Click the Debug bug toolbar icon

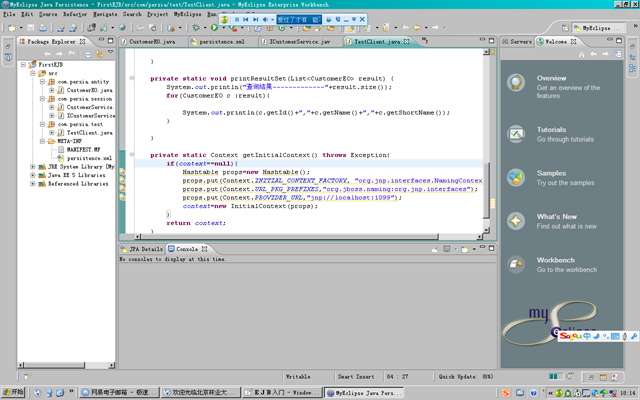click(196, 27)
